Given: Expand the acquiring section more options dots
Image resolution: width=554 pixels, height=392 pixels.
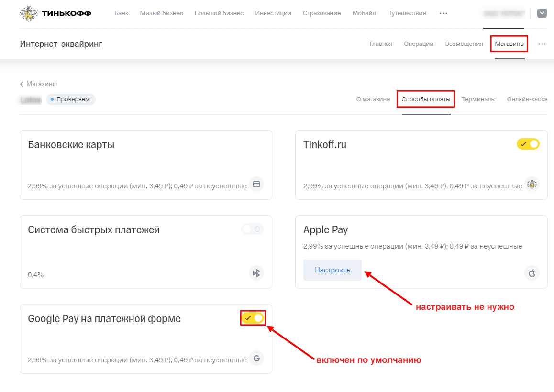Looking at the screenshot, I should pos(542,44).
